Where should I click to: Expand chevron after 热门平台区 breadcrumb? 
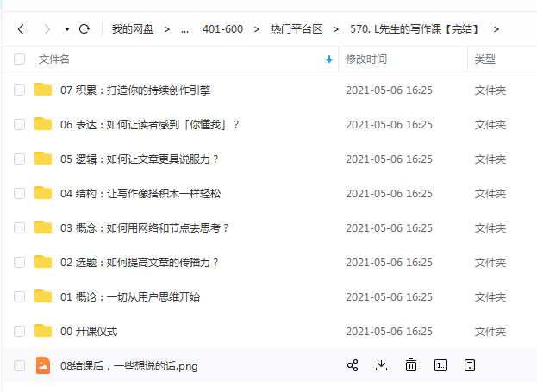click(x=336, y=30)
